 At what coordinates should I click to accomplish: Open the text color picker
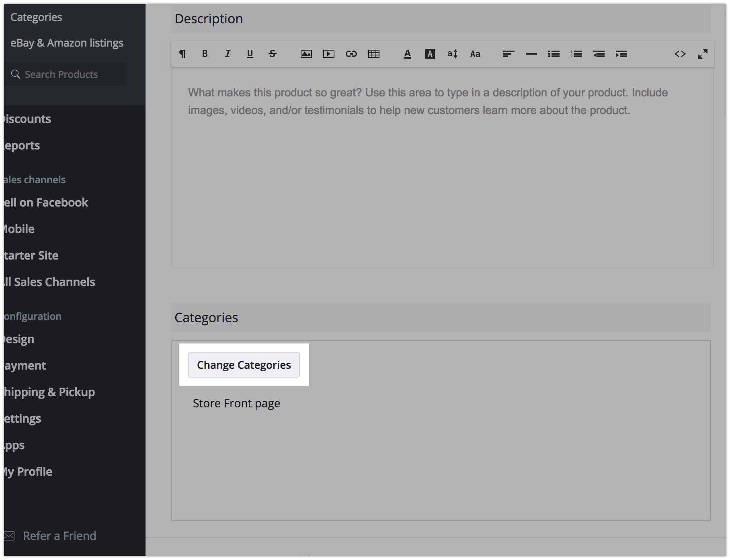(408, 54)
